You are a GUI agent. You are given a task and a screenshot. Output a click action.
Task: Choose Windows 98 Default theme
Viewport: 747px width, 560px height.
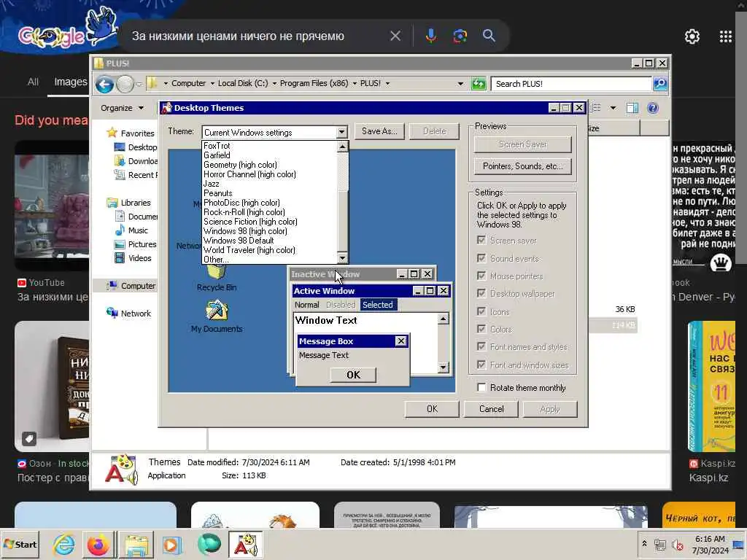[270, 241]
